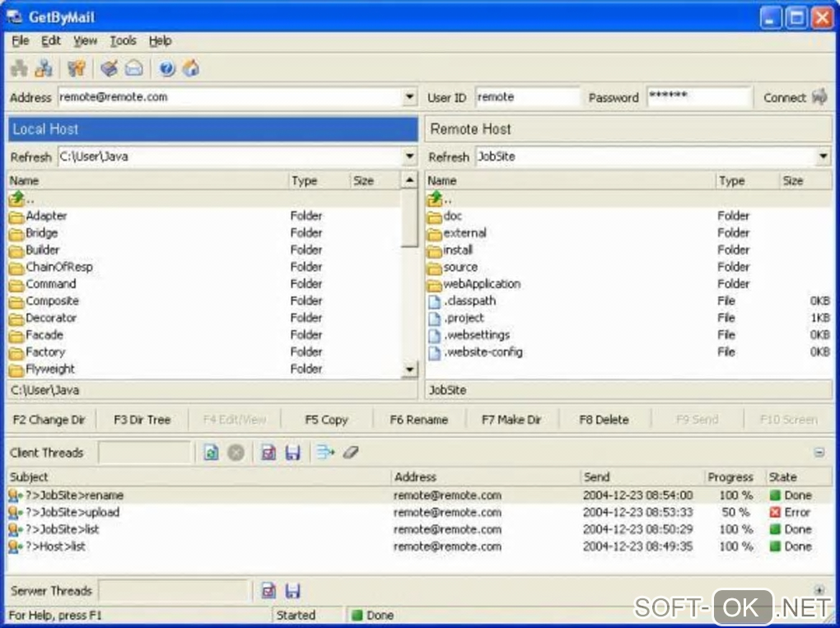Click F7 Make Dir button
This screenshot has height=628, width=840.
tap(511, 420)
